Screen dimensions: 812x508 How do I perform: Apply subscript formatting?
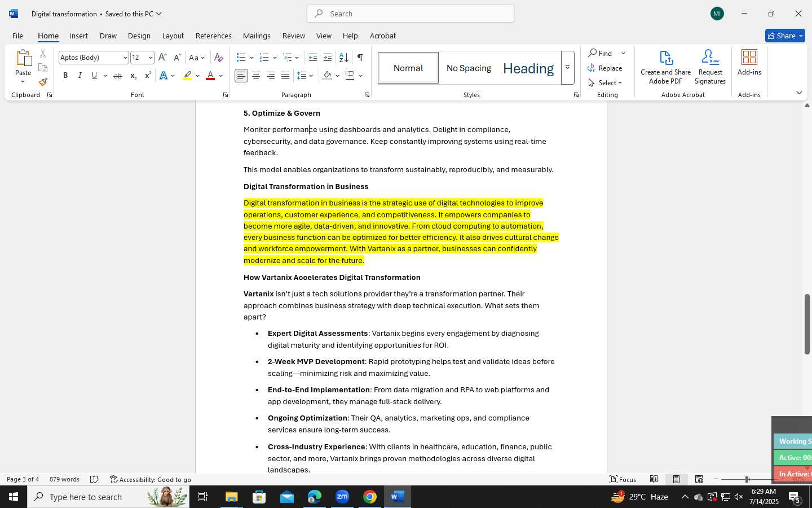pyautogui.click(x=133, y=76)
